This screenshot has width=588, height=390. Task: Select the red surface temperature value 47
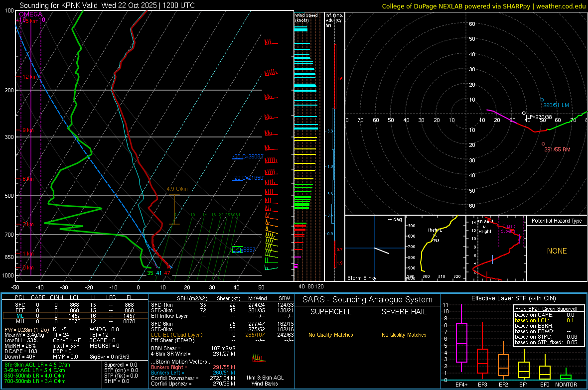pyautogui.click(x=167, y=273)
